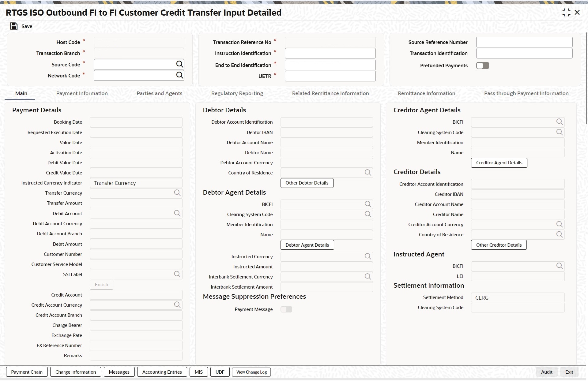Toggle Payment Message suppression switch
Image resolution: width=588 pixels, height=381 pixels.
pyautogui.click(x=286, y=309)
